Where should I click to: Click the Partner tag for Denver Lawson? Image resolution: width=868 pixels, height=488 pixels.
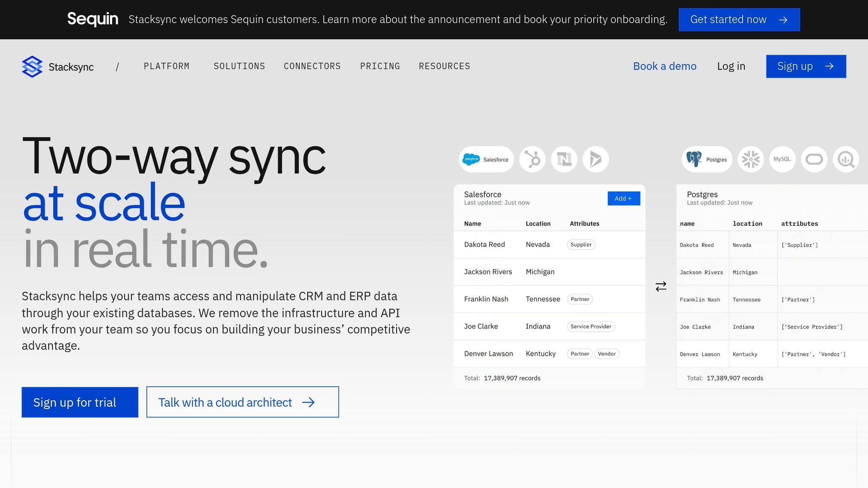click(580, 354)
